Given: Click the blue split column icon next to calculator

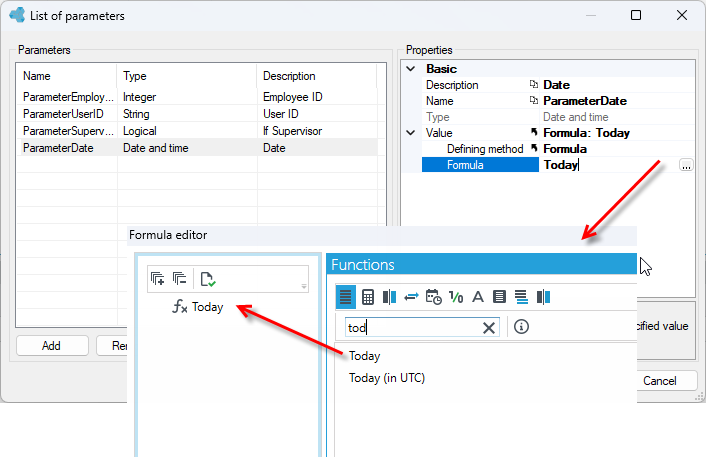Looking at the screenshot, I should tap(389, 297).
